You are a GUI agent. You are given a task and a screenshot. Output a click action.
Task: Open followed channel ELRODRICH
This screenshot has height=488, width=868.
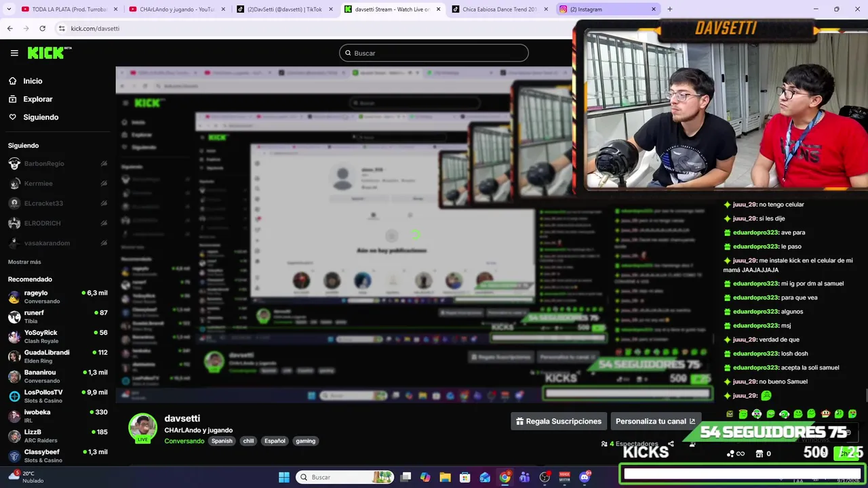coord(58,223)
